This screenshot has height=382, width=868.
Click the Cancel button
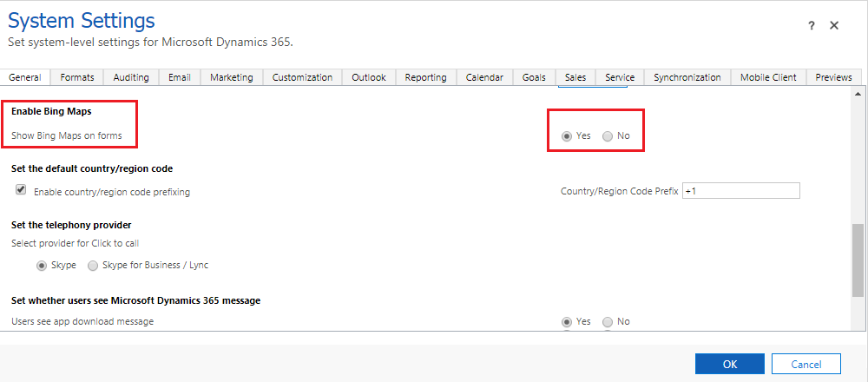[806, 364]
